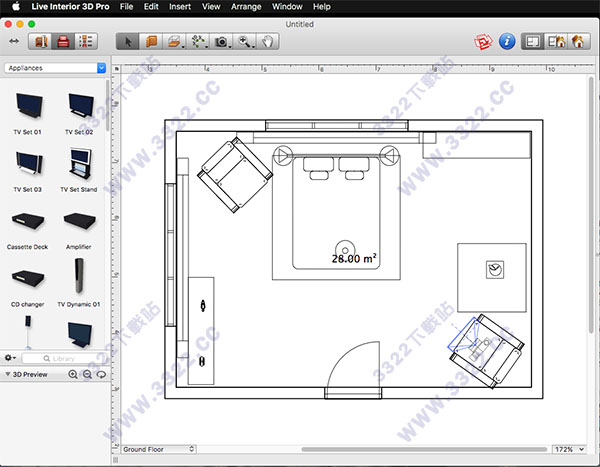Open the Live Interior 3D Pro app menu
Viewport: 600px width, 467px height.
click(x=70, y=7)
